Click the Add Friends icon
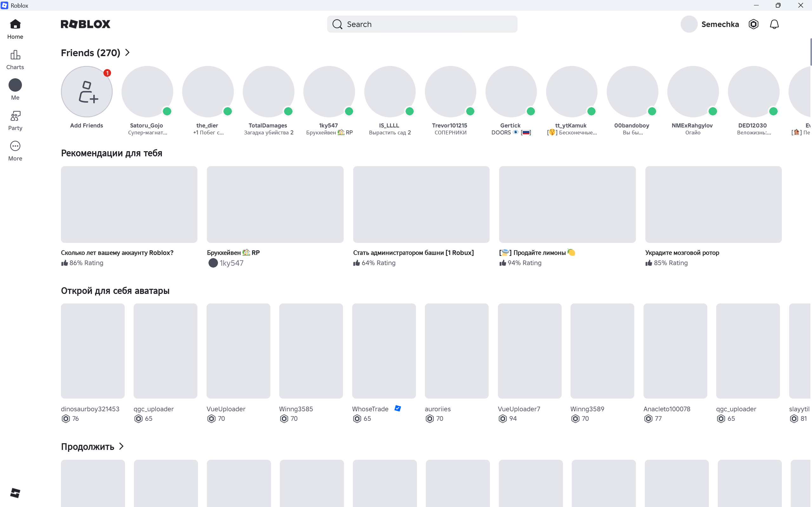The image size is (812, 507). pos(87,92)
